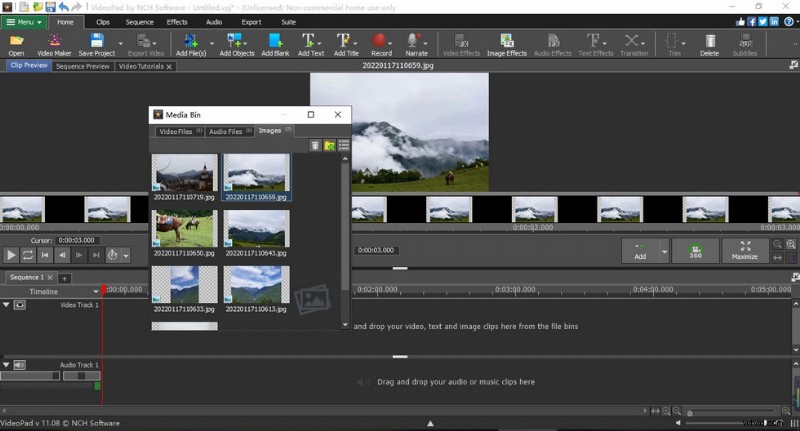Play the clip preview

[x=11, y=255]
